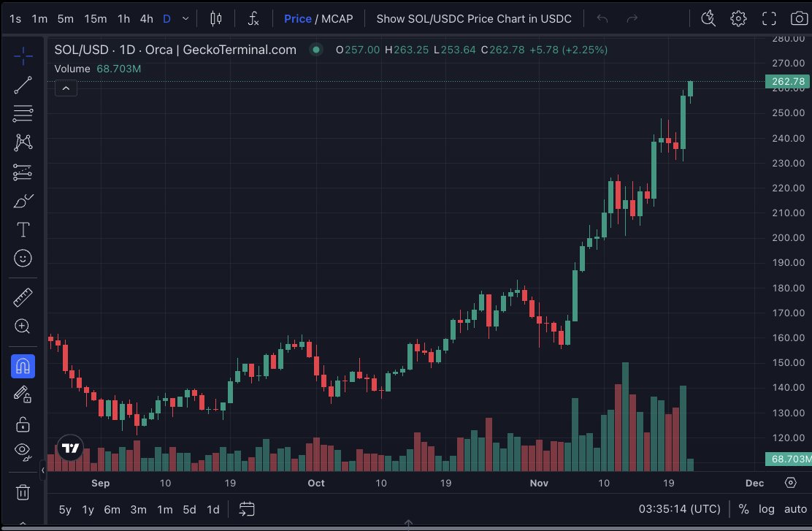Select the measure ruler tool
The height and width of the screenshot is (531, 812).
23,297
